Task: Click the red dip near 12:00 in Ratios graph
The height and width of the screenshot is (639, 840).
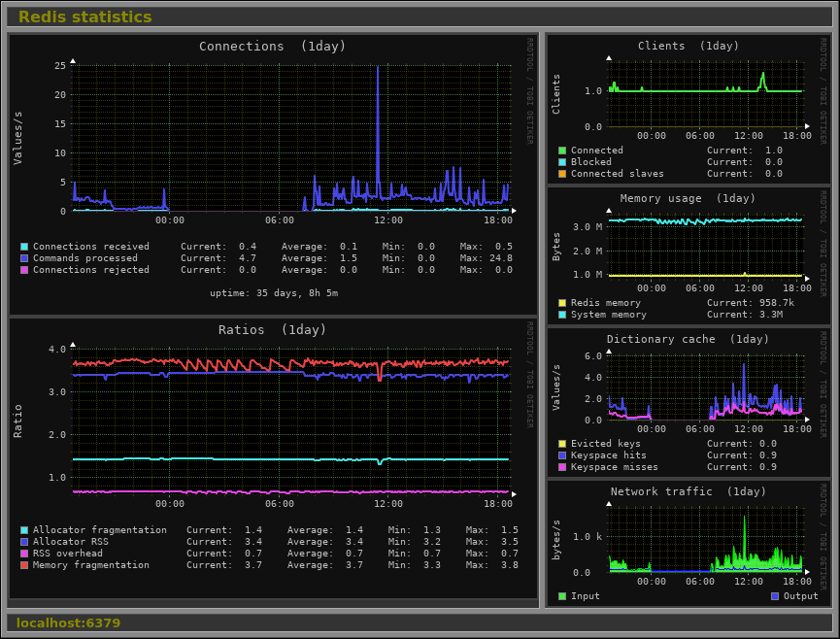Action: pyautogui.click(x=380, y=372)
